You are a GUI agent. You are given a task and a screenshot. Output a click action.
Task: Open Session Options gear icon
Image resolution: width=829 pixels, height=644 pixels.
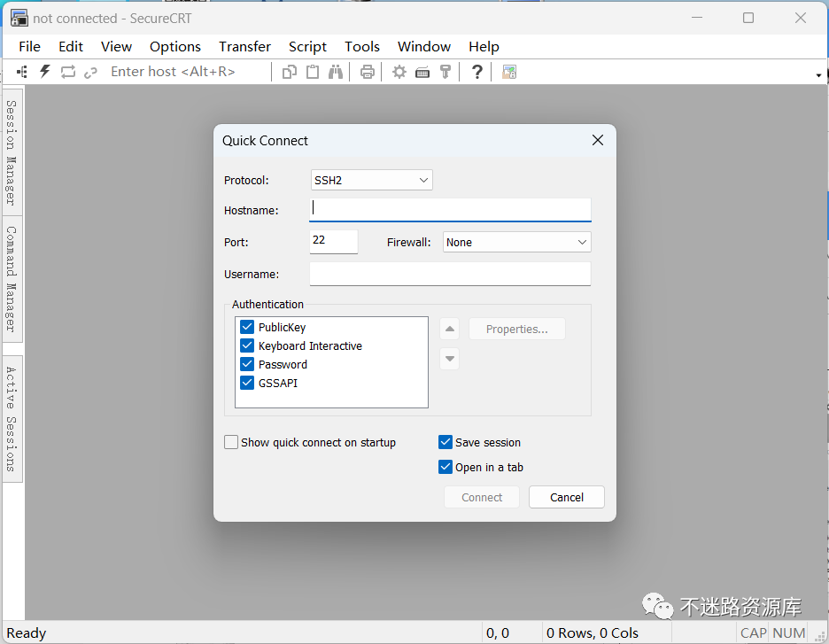coord(399,72)
